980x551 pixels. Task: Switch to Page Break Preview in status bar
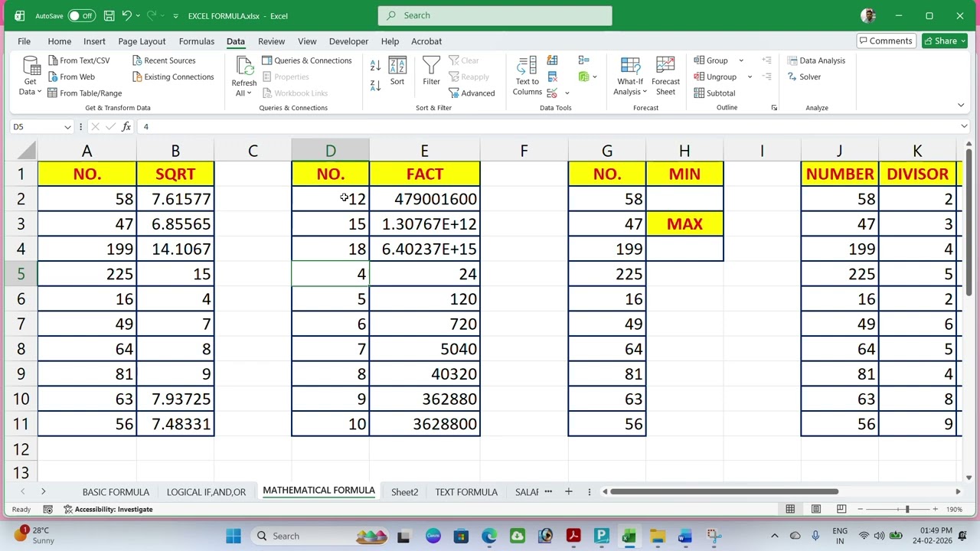(x=841, y=509)
